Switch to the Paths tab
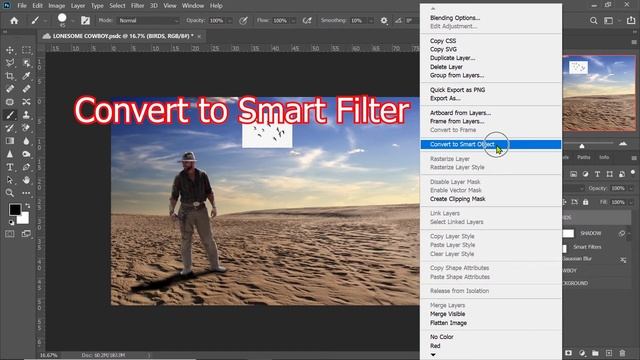The image size is (640, 360). [583, 157]
